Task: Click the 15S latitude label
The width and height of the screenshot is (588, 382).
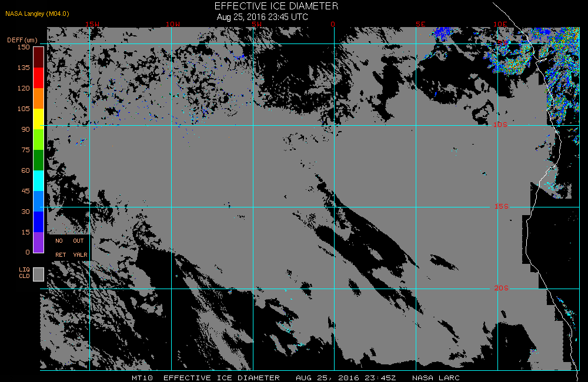Action: click(502, 206)
